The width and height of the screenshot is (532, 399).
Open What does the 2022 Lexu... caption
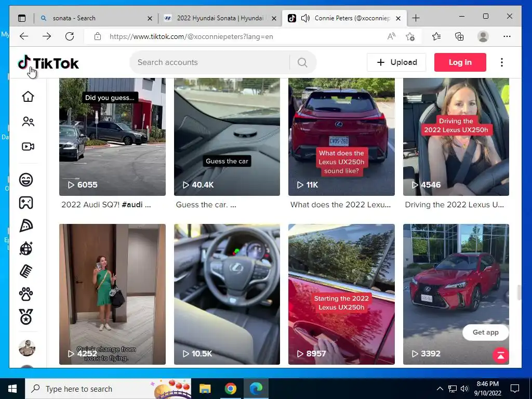(x=341, y=205)
